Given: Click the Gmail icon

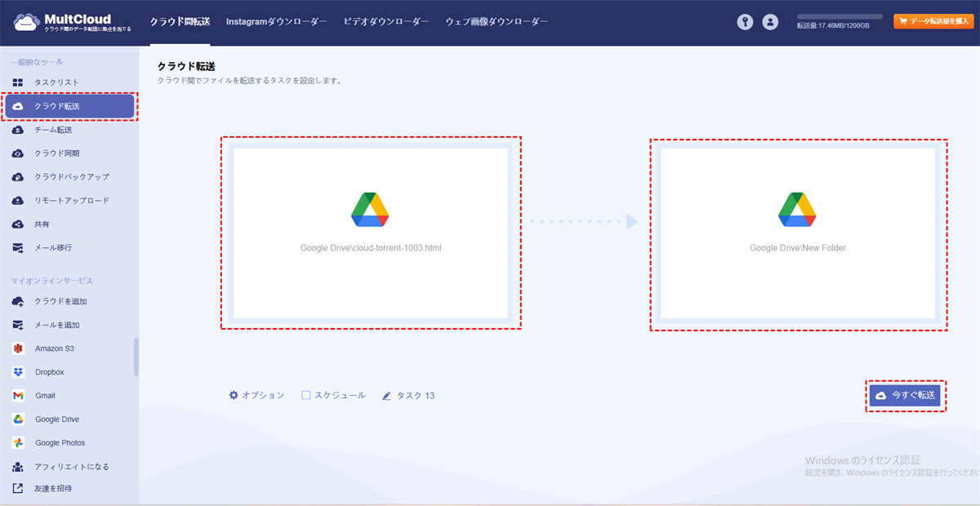Looking at the screenshot, I should coord(18,396).
